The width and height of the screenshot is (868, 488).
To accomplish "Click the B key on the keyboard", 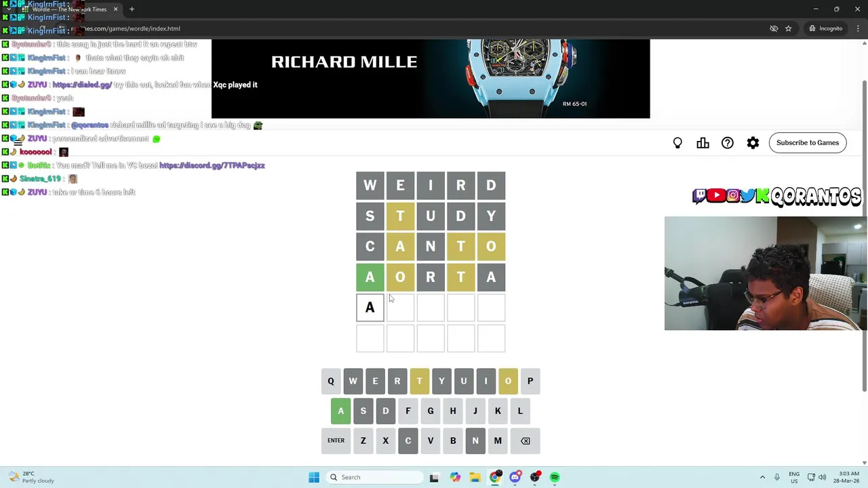I will [453, 441].
